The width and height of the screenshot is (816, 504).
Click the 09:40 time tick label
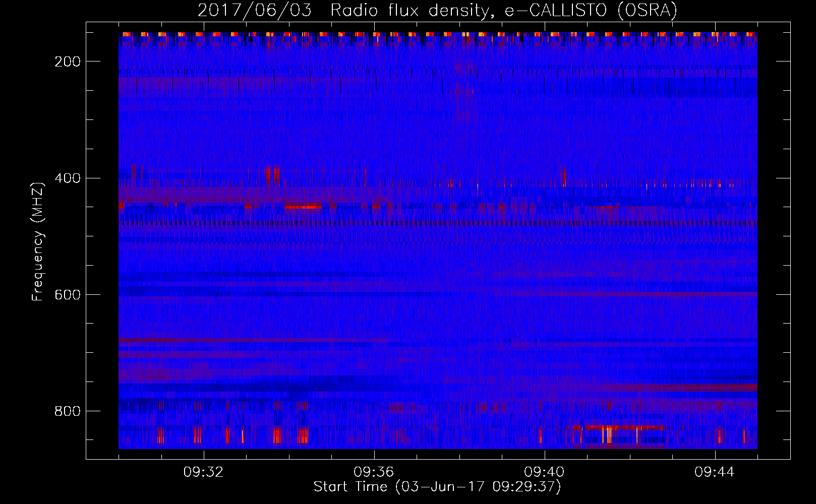(545, 472)
